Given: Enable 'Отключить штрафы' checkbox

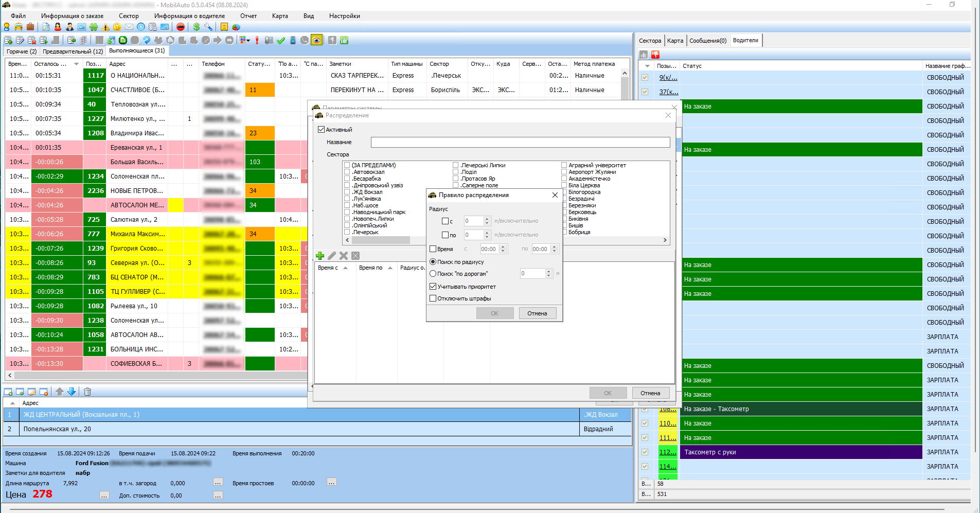Looking at the screenshot, I should click(433, 298).
